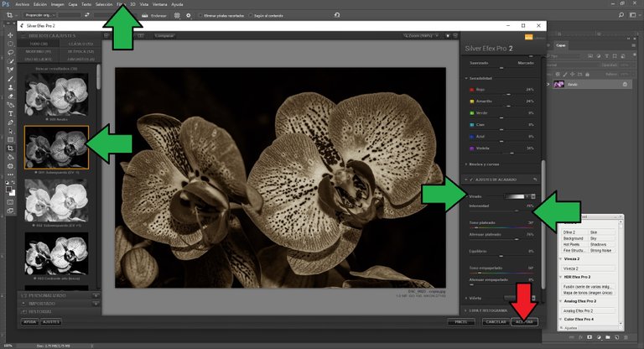This screenshot has width=644, height=349.
Task: Click the Dfine 2 button in Nik panel
Action: point(574,232)
